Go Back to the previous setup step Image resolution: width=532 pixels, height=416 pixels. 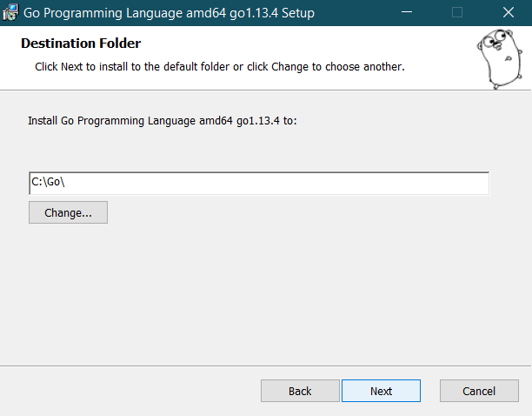pos(300,391)
